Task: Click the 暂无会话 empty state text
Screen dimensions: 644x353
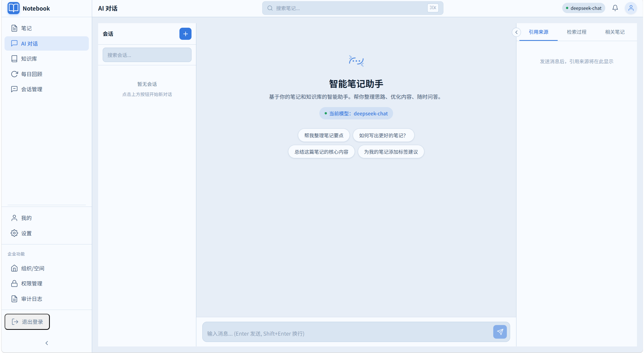Action: click(147, 84)
